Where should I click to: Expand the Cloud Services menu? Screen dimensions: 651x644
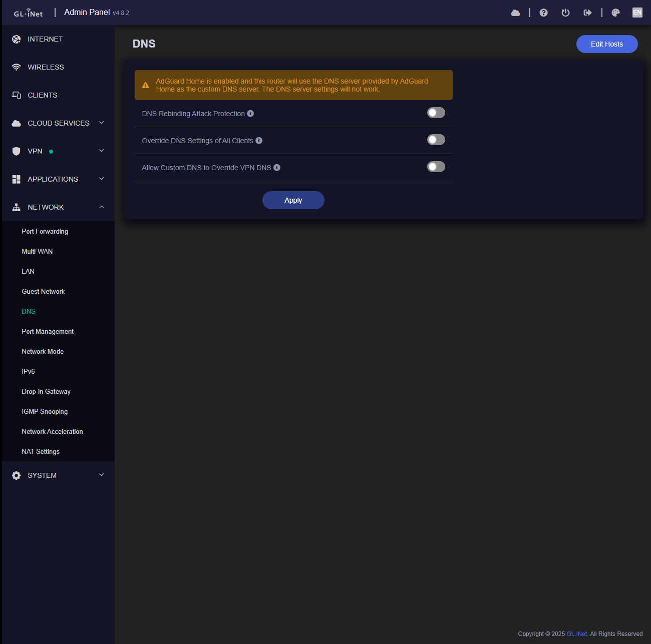pos(58,123)
